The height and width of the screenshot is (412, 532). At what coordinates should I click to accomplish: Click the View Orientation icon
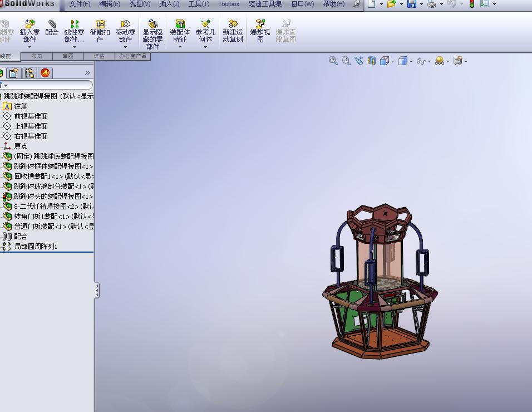385,61
